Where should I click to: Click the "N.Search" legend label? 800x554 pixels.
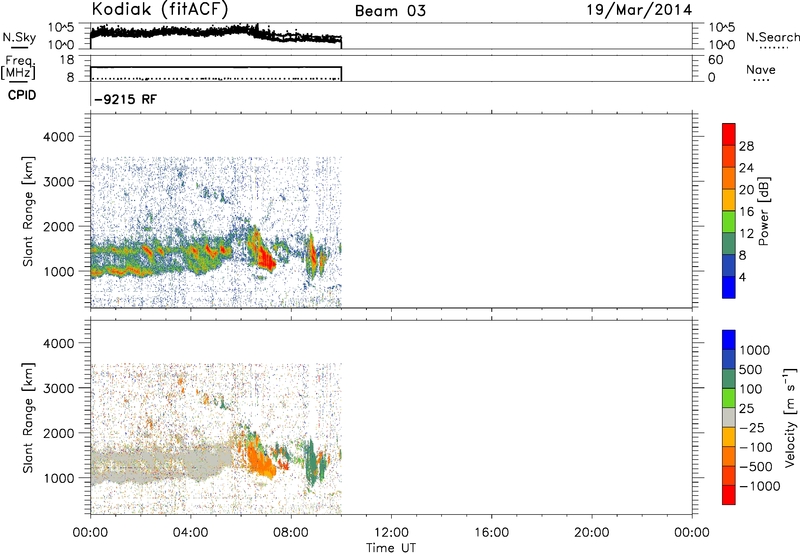(x=772, y=37)
